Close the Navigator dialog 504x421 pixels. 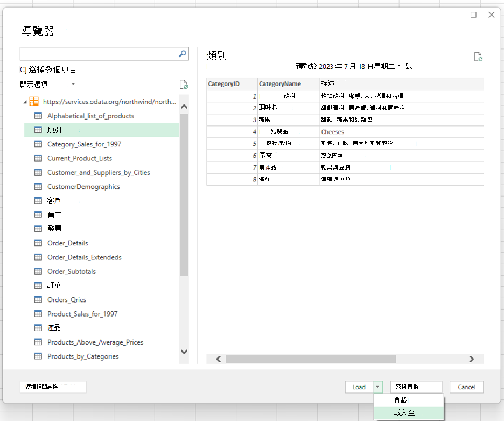click(x=492, y=15)
